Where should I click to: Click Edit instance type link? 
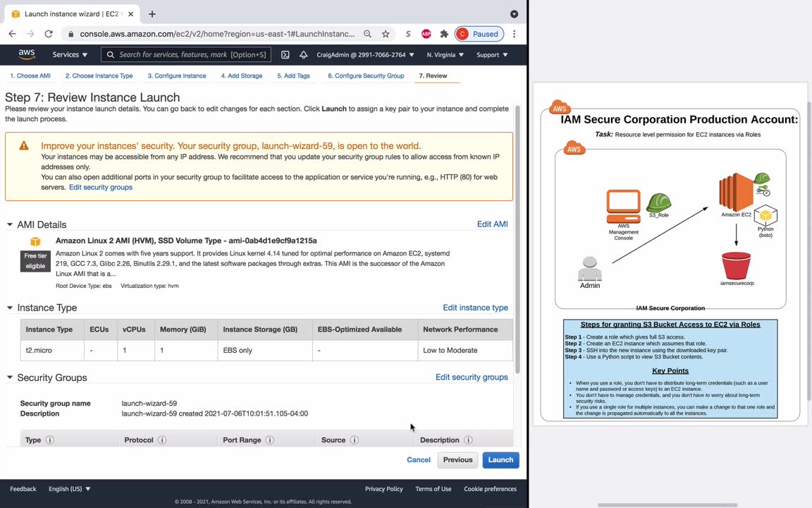pos(475,308)
